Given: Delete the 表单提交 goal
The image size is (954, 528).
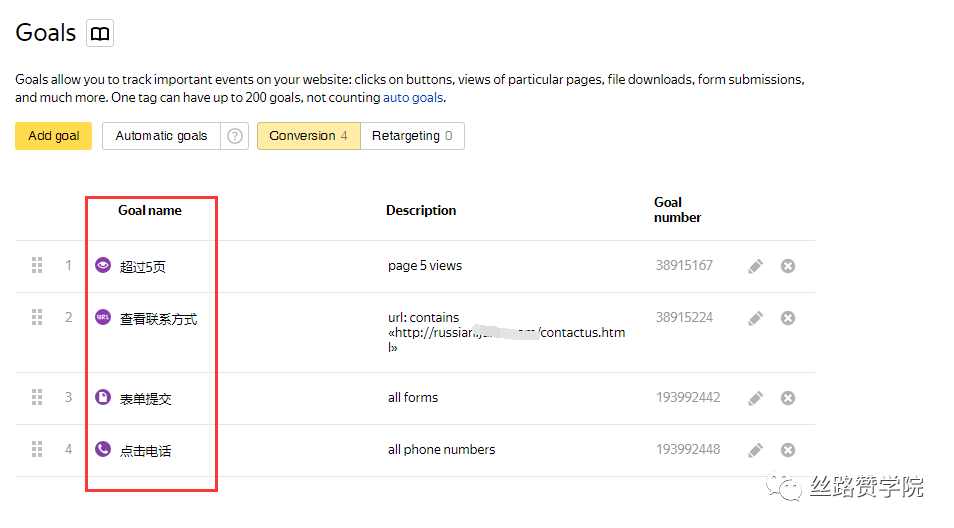Looking at the screenshot, I should click(788, 398).
